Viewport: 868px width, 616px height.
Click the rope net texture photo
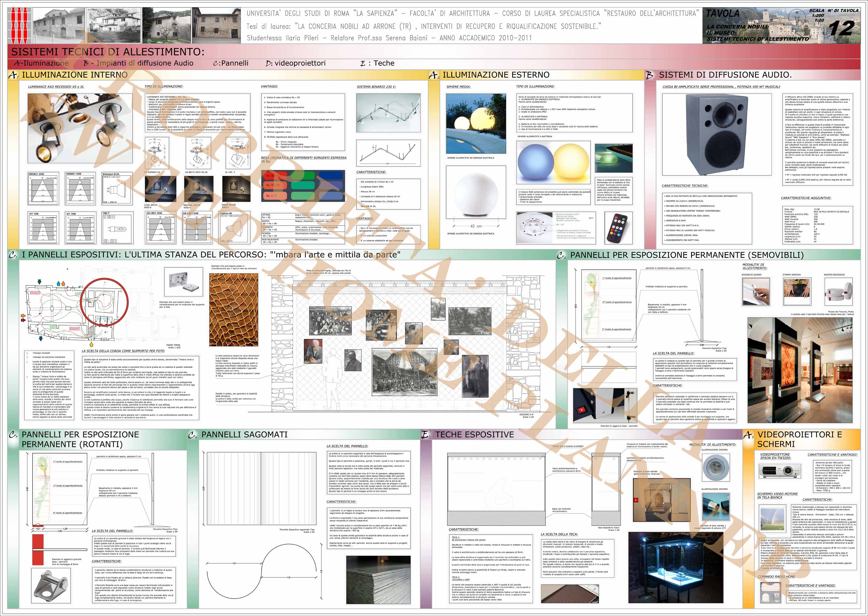(x=234, y=309)
